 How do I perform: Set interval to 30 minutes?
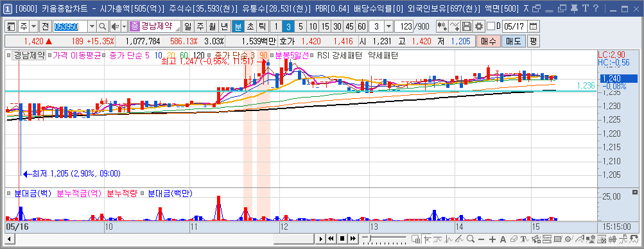click(x=337, y=27)
